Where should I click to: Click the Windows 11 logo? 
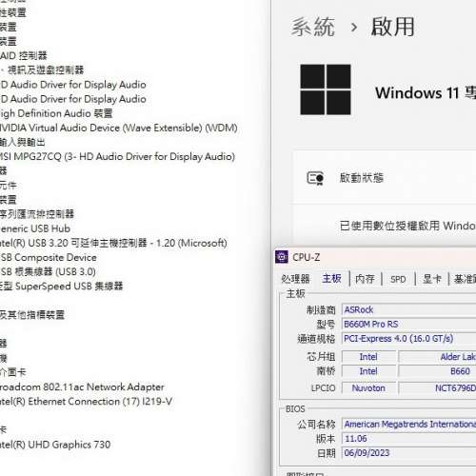[x=326, y=89]
